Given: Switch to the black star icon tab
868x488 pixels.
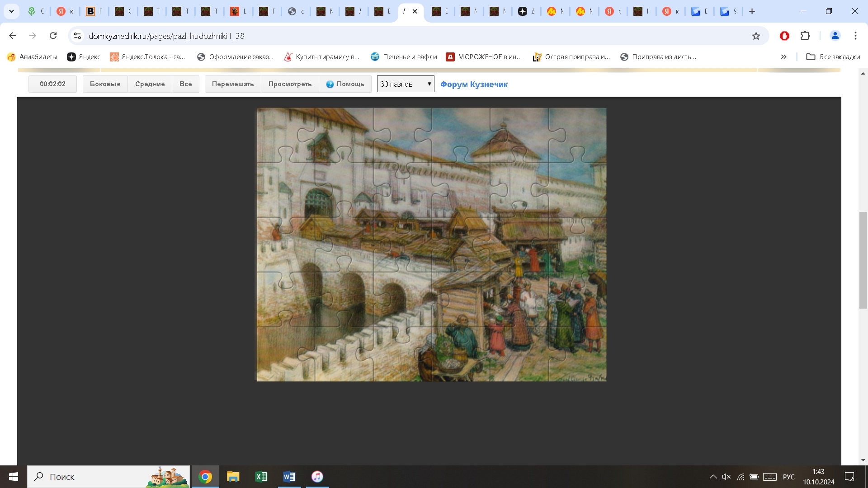Looking at the screenshot, I should (523, 11).
